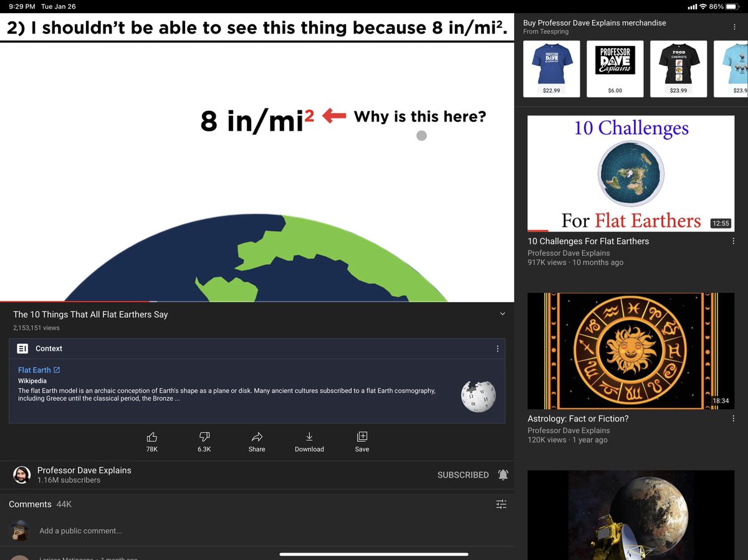Screen dimensions: 748x560
Task: Tap the battery indicator in status bar
Action: coord(732,6)
